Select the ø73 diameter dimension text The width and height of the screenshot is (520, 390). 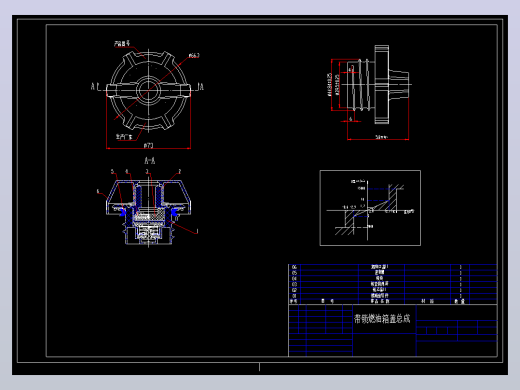click(148, 145)
